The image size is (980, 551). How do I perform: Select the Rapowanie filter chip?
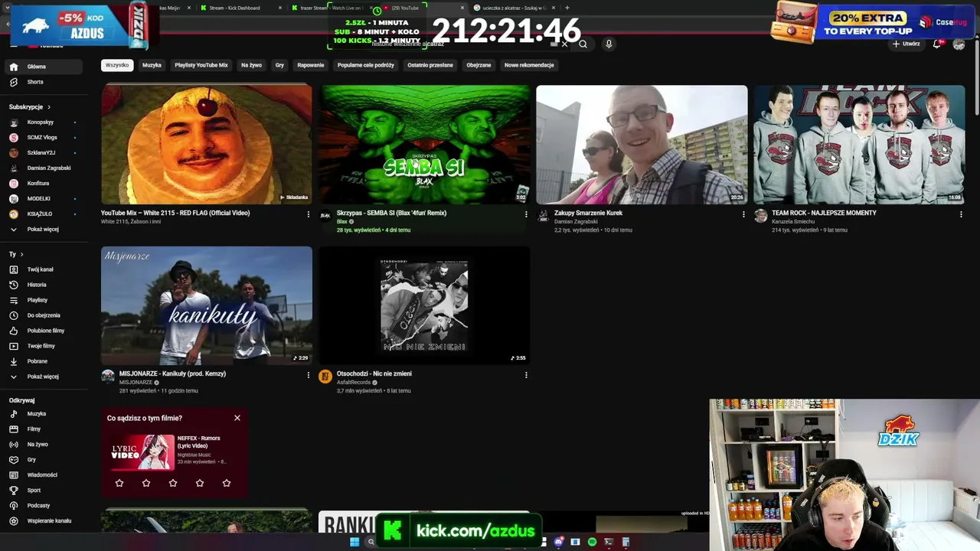pyautogui.click(x=311, y=65)
